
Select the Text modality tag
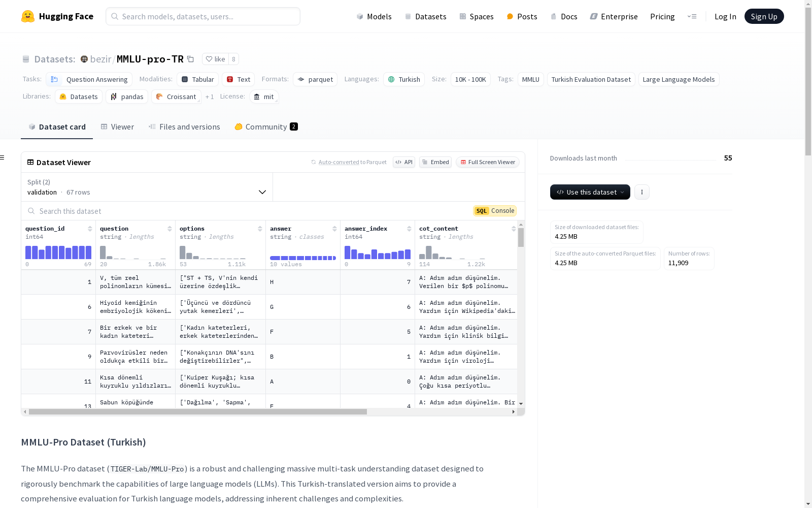point(238,79)
